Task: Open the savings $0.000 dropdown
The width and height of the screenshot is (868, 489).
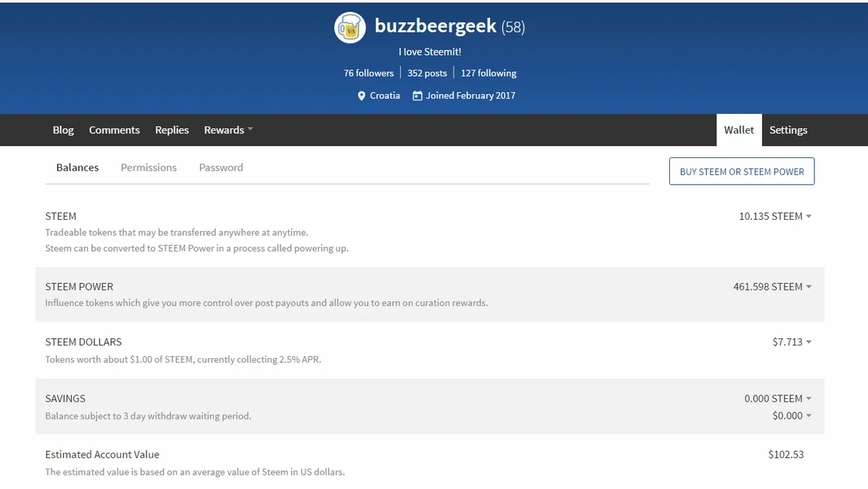Action: coord(791,416)
